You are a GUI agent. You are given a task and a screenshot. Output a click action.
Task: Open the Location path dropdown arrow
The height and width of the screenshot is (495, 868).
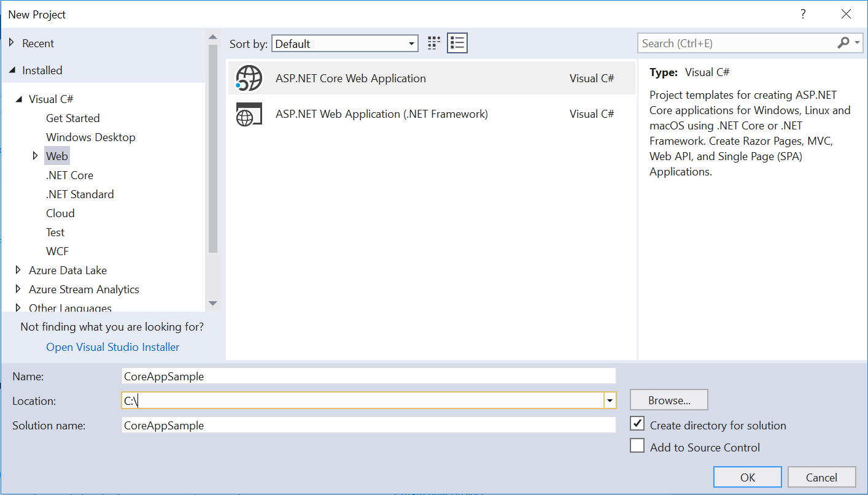(x=610, y=401)
